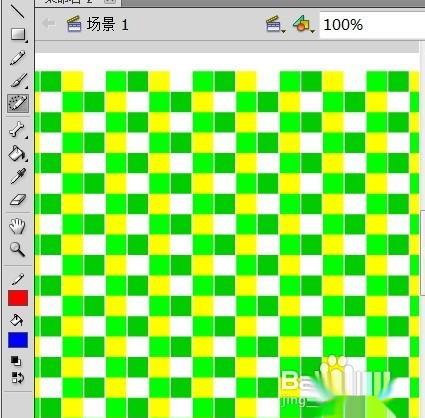Select the Eyedropper tool
The height and width of the screenshot is (418, 425).
[x=18, y=177]
